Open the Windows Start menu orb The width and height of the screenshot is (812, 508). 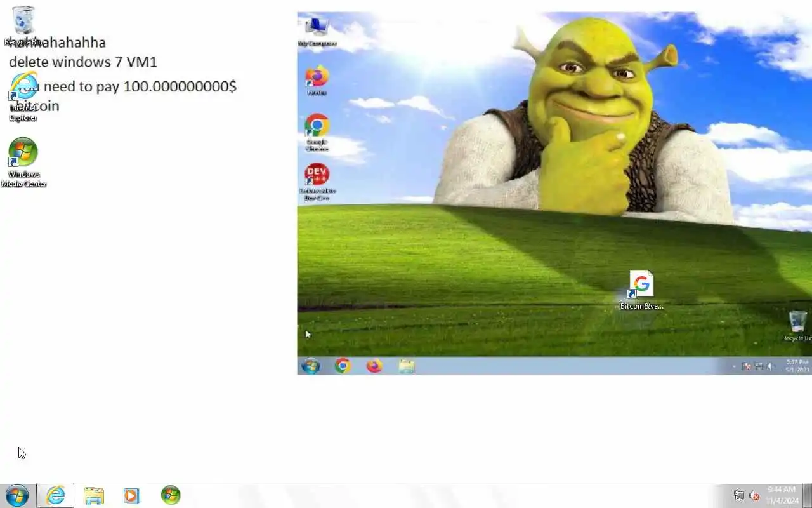pyautogui.click(x=16, y=495)
